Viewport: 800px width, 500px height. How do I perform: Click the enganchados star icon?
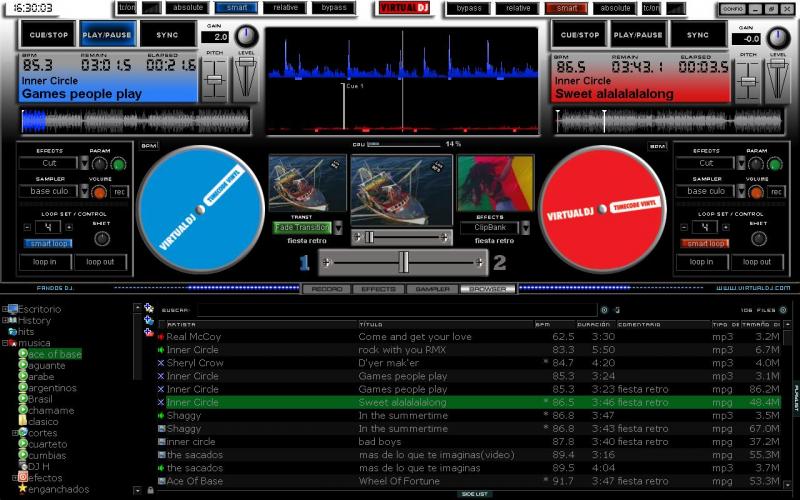[23, 489]
